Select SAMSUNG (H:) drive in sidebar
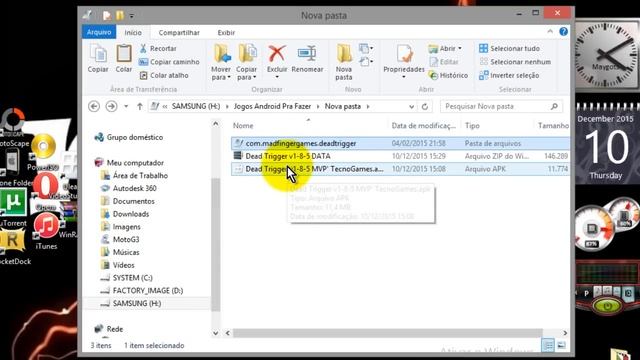The image size is (640, 360). click(131, 303)
